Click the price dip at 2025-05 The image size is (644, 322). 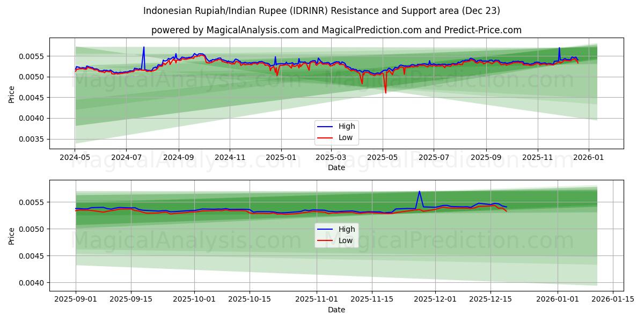pos(385,92)
